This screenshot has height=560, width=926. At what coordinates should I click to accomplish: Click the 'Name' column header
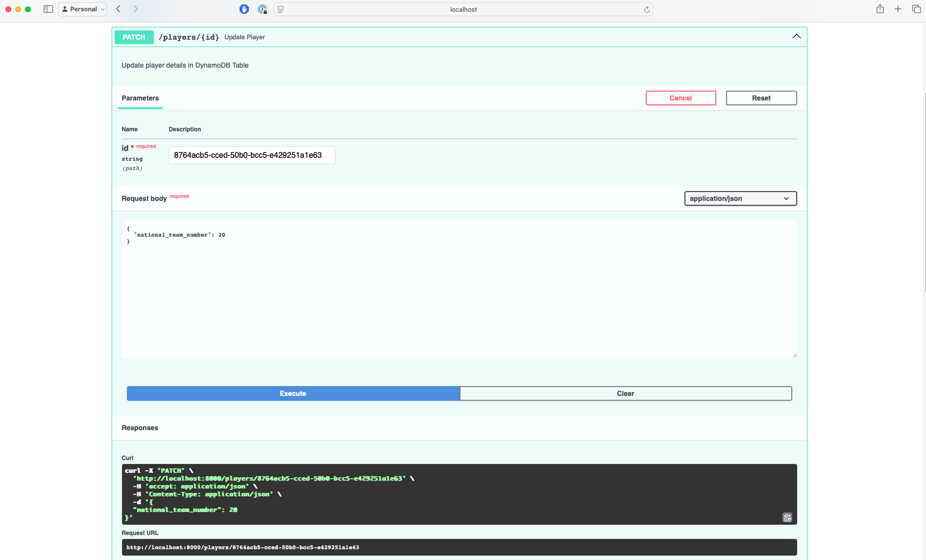[129, 129]
